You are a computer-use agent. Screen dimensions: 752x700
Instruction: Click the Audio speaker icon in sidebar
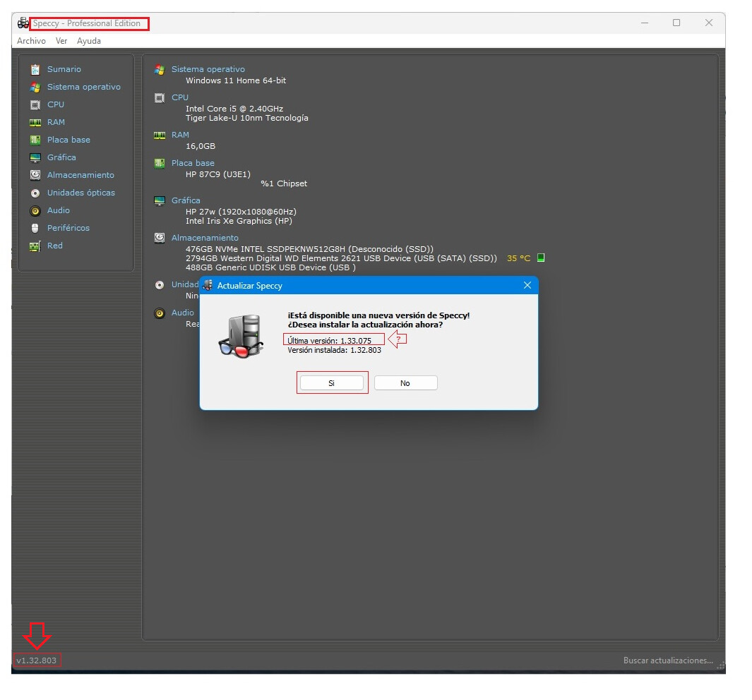[x=35, y=210]
